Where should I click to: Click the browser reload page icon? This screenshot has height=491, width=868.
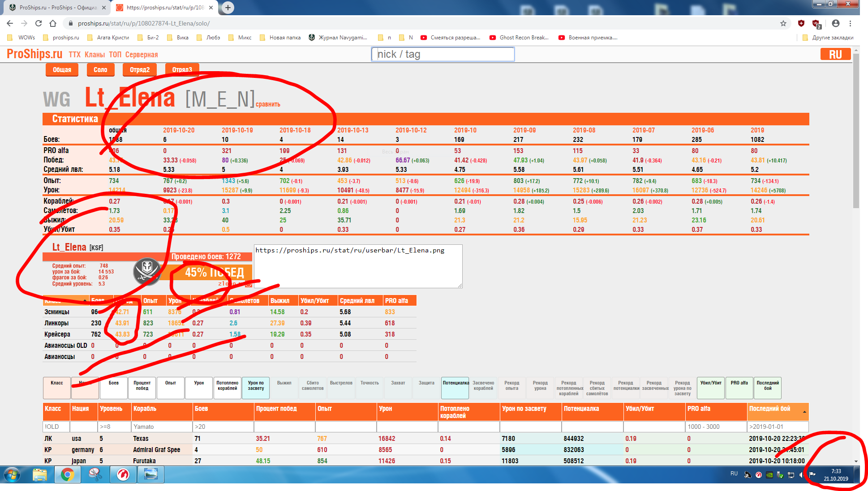39,23
